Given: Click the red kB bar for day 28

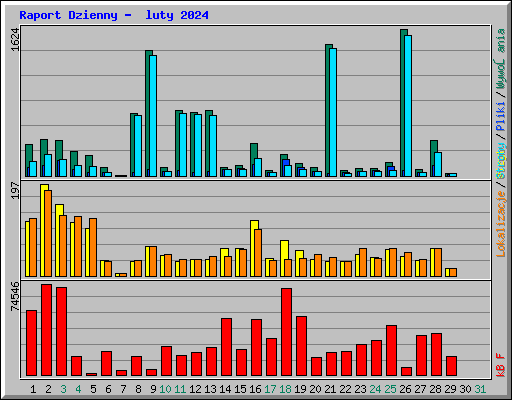Looking at the screenshot, I should pyautogui.click(x=436, y=355).
